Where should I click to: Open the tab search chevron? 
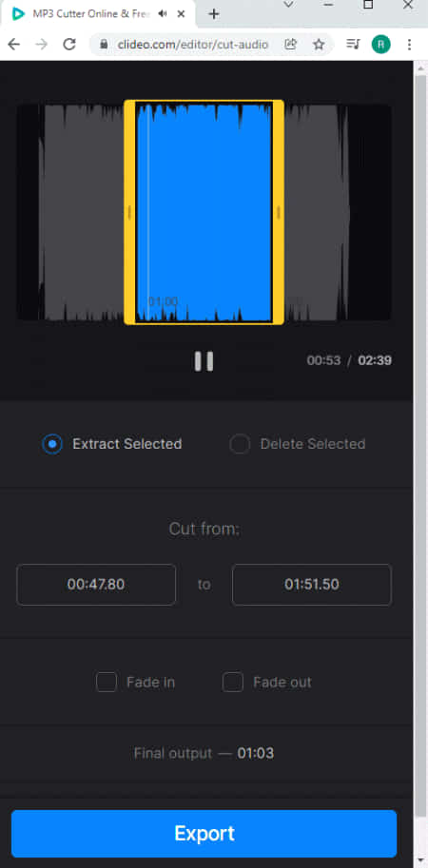pos(288,5)
